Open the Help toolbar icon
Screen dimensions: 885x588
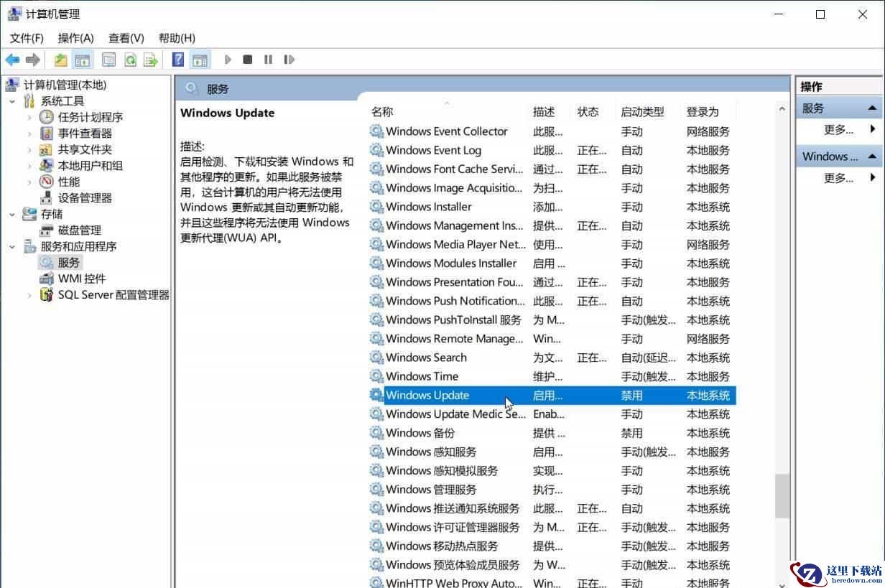[x=178, y=60]
